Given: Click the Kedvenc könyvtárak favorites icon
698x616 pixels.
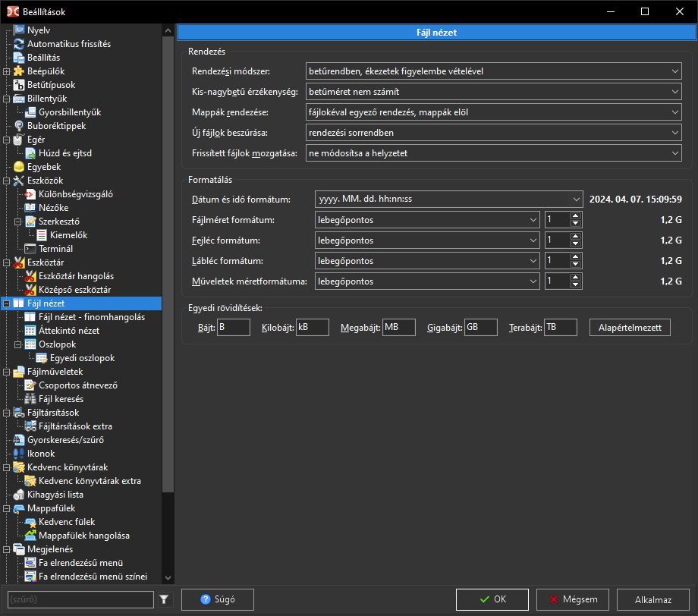Looking at the screenshot, I should point(19,467).
